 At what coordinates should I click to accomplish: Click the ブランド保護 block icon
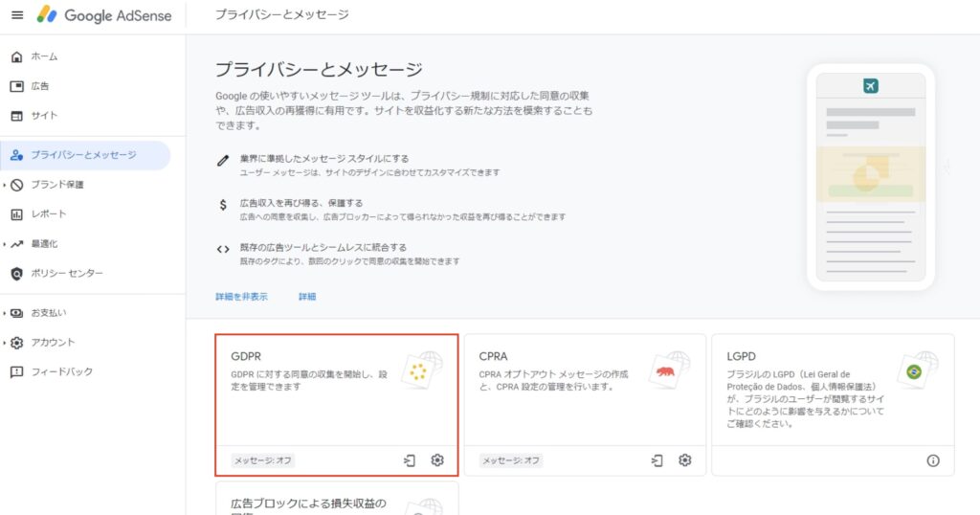tap(17, 185)
